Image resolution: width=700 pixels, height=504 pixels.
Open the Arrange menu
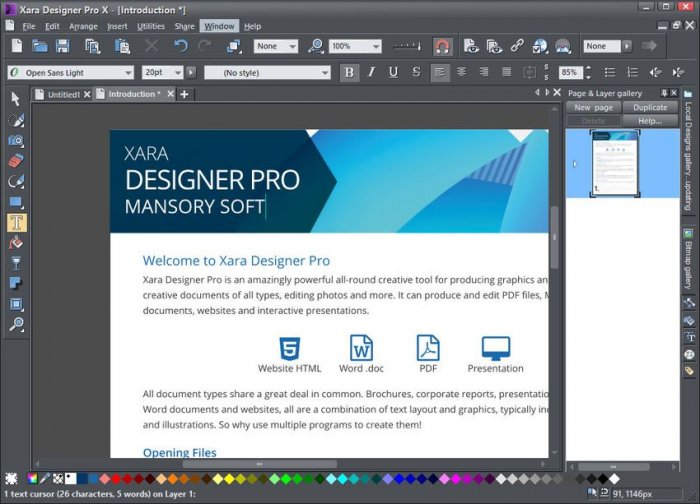tap(83, 26)
